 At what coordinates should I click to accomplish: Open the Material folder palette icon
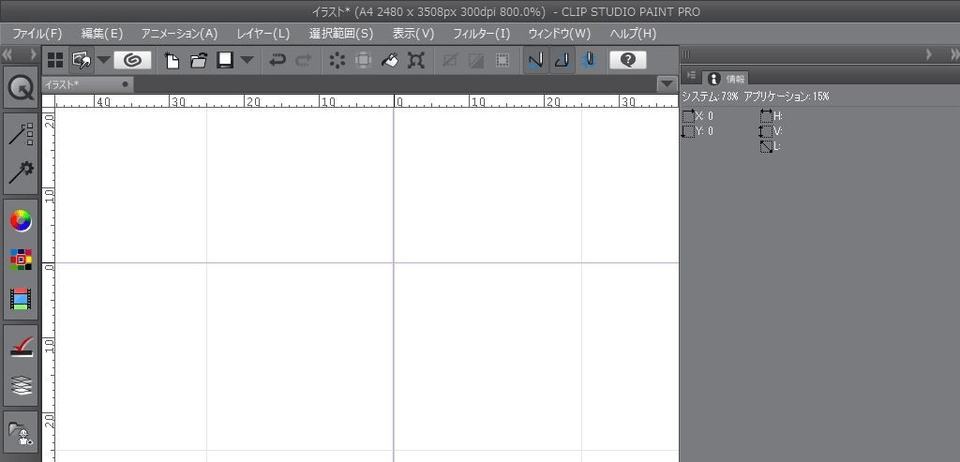coord(21,434)
